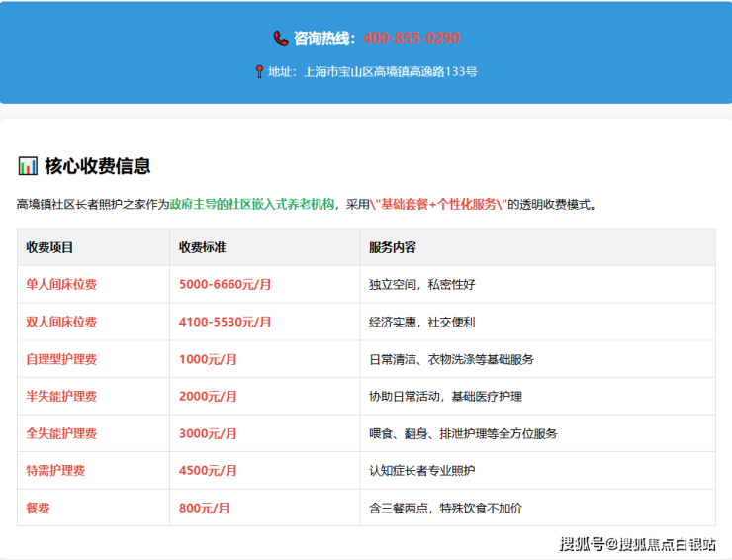The image size is (732, 560).
Task: Click the 核心收费信息 heading
Action: click(97, 166)
